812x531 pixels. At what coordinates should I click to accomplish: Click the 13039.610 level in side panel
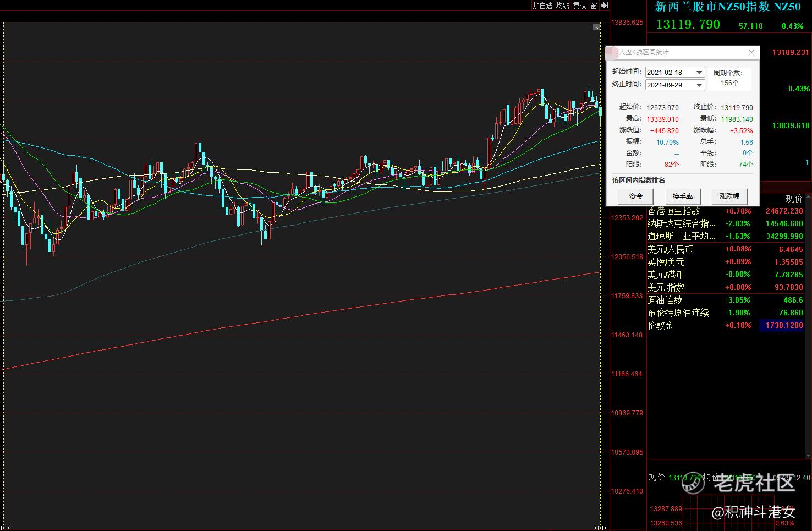click(x=791, y=125)
